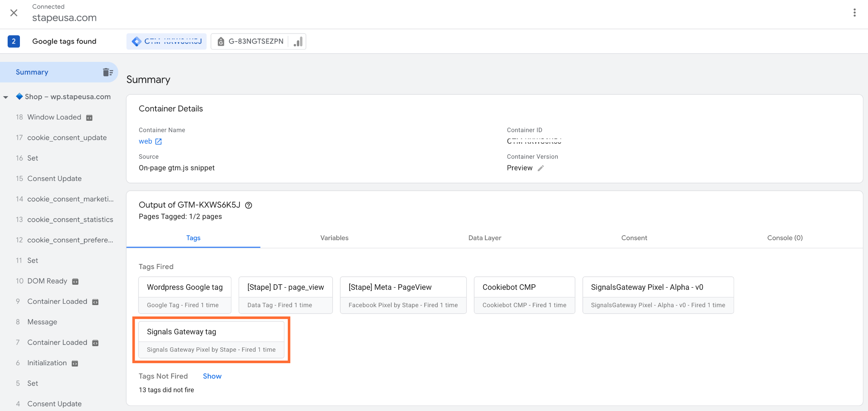The image size is (868, 411).
Task: Click the API icon beside Initialization
Action: [75, 364]
